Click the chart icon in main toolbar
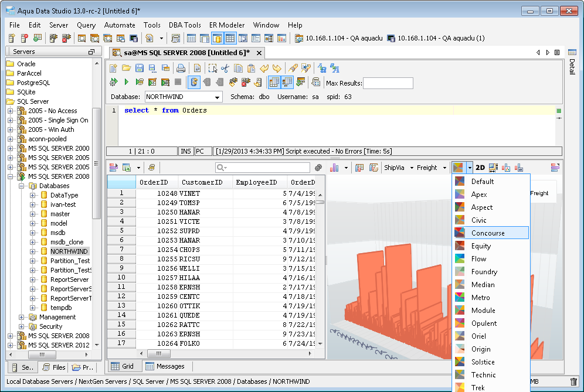 [x=281, y=38]
